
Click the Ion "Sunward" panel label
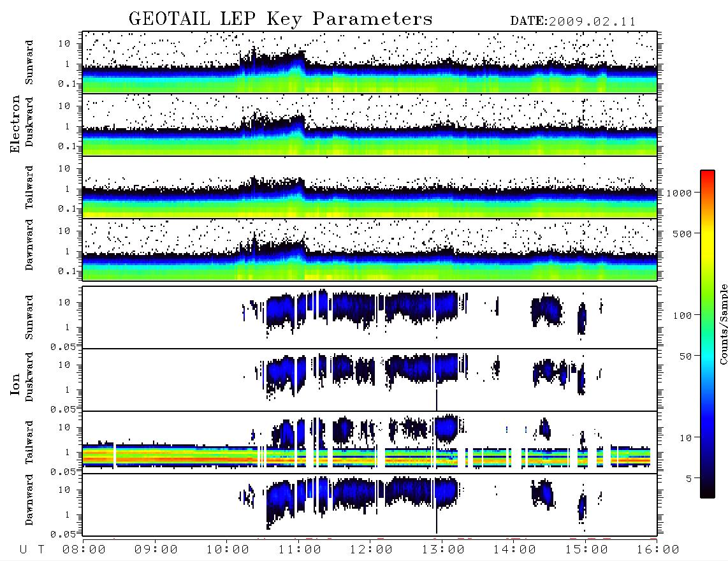coord(29,317)
